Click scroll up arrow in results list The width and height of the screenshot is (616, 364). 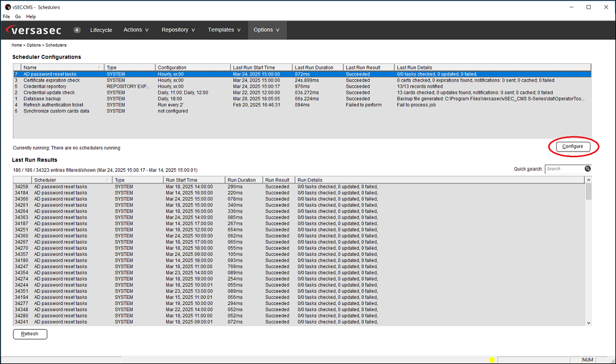(x=588, y=180)
